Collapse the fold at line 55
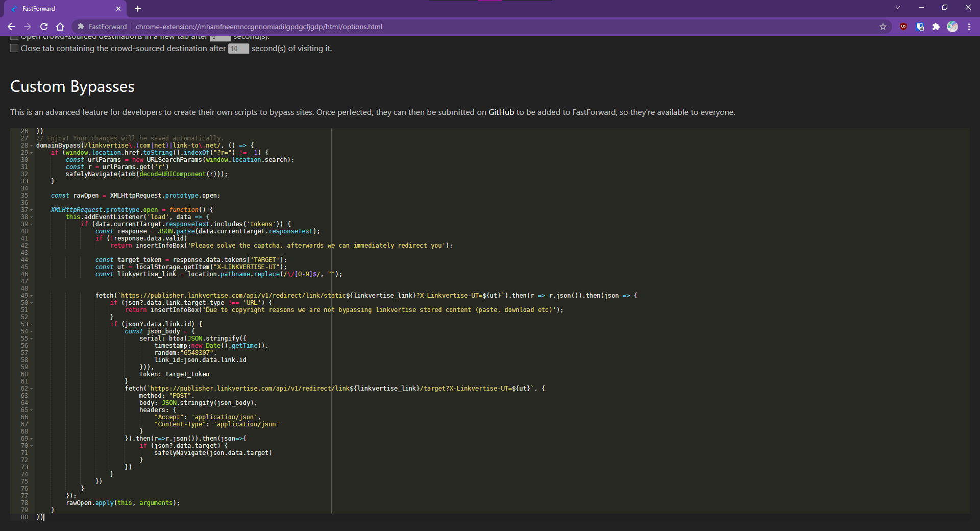Image resolution: width=980 pixels, height=531 pixels. pos(32,339)
